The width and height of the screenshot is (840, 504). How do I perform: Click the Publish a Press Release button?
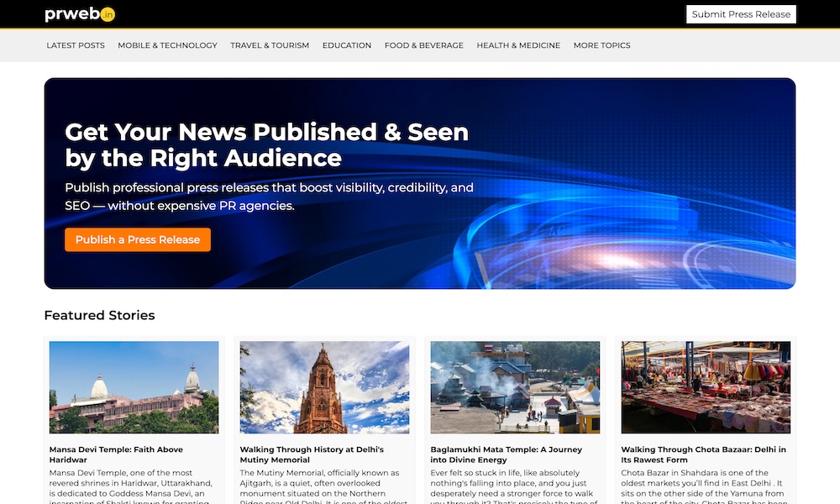(137, 239)
